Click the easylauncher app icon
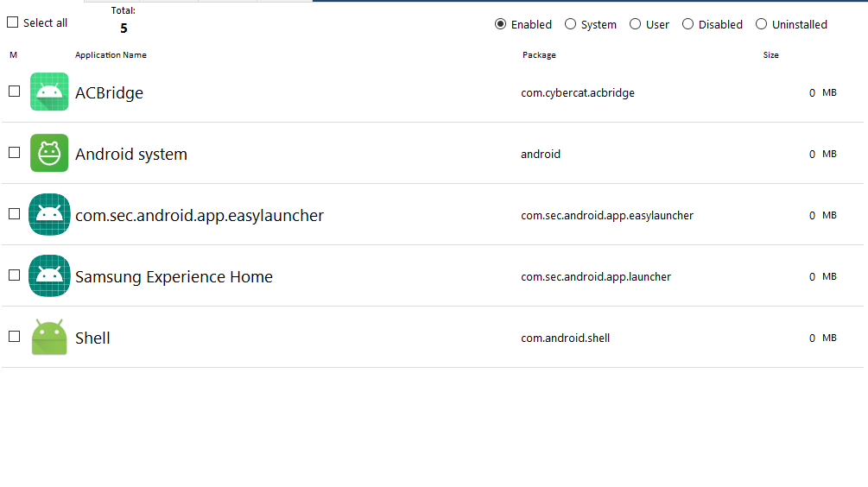868x487 pixels. pos(49,215)
